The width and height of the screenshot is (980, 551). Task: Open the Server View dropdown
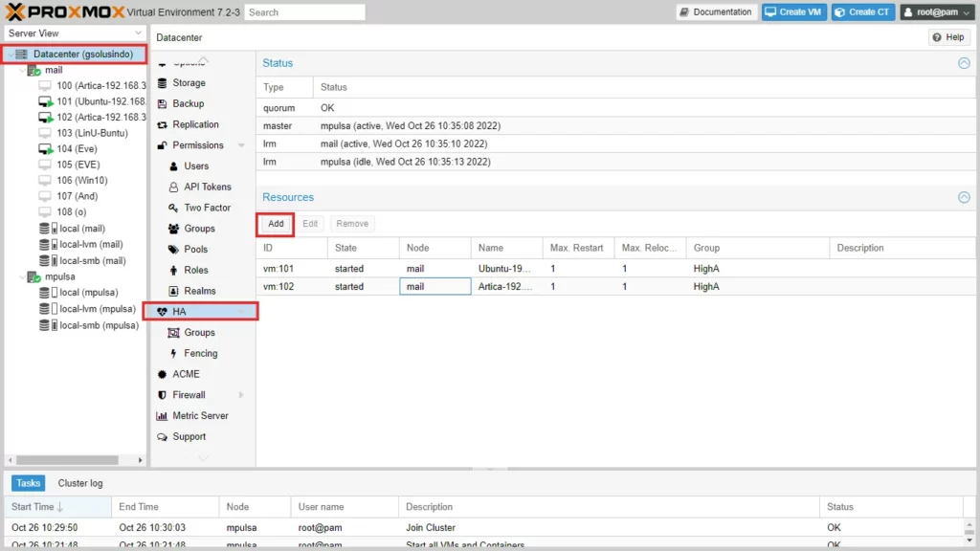coord(74,33)
